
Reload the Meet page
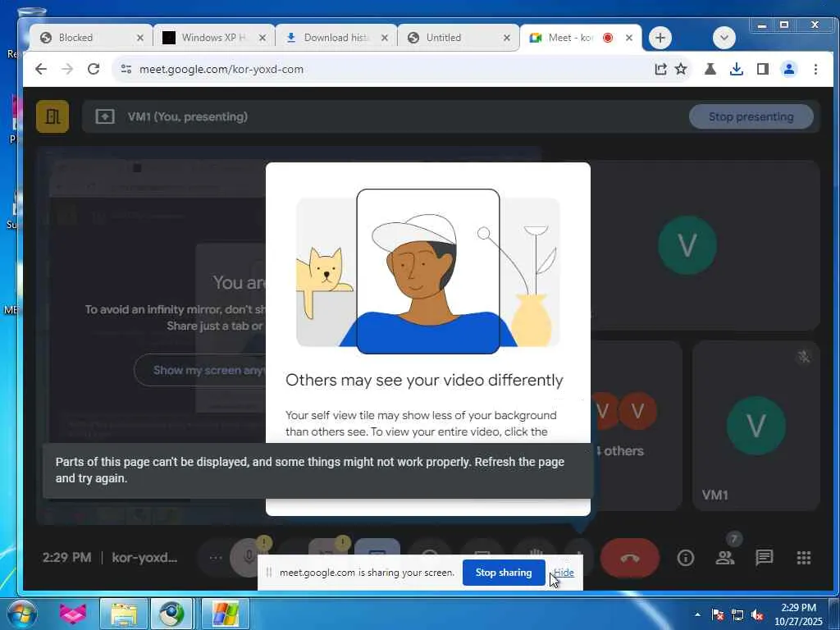coord(94,69)
